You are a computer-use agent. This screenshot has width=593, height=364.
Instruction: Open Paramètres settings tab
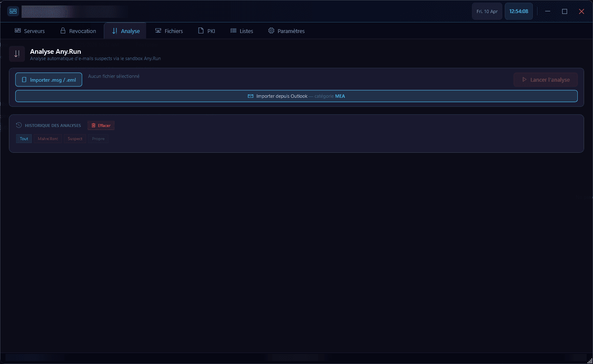(x=286, y=31)
